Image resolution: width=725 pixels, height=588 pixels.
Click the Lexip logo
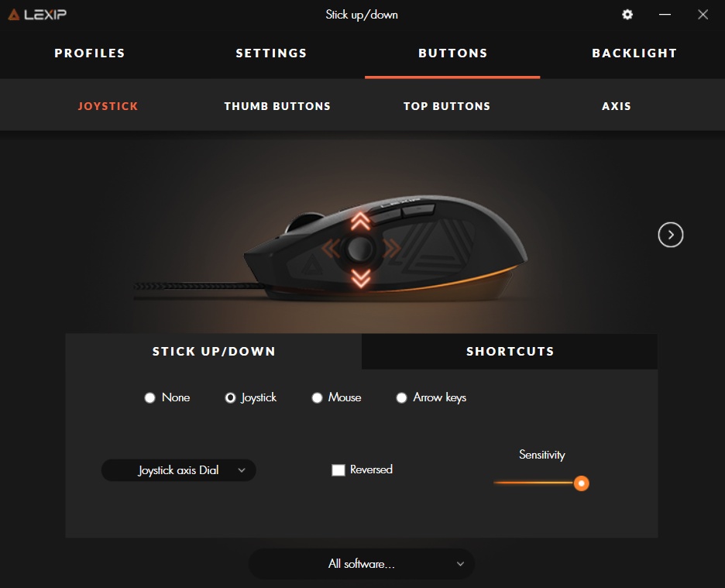click(37, 15)
